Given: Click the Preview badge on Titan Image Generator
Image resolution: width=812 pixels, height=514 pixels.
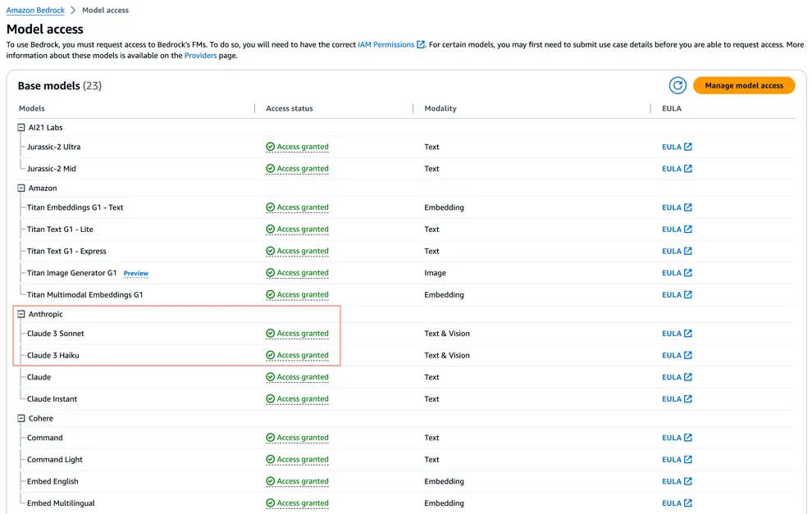Looking at the screenshot, I should pos(135,273).
